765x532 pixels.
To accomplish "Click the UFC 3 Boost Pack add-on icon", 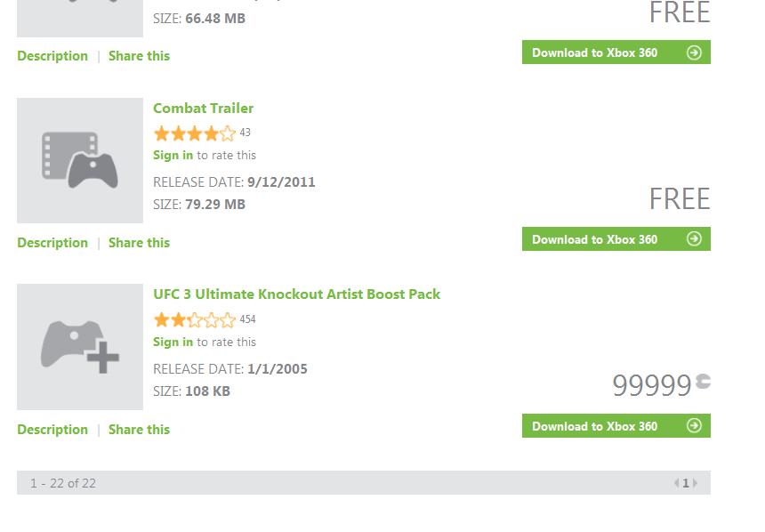I will pos(80,347).
